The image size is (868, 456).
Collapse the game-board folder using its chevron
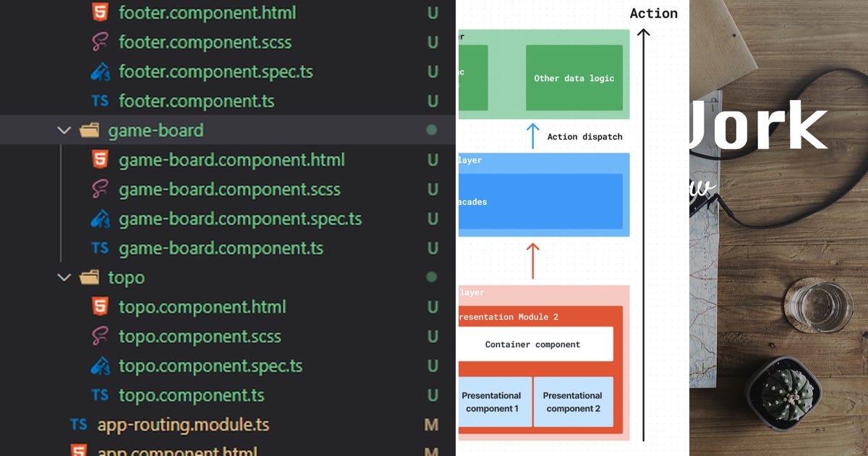pyautogui.click(x=64, y=130)
